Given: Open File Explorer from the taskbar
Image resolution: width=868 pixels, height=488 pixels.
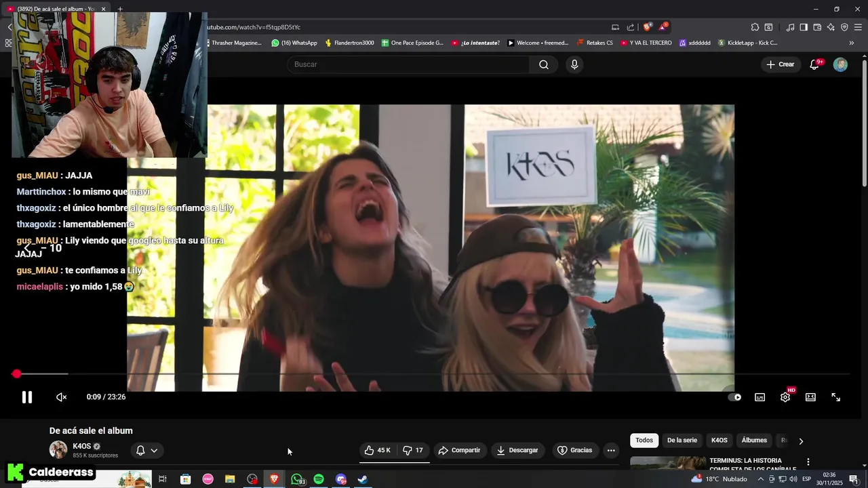Looking at the screenshot, I should click(230, 479).
